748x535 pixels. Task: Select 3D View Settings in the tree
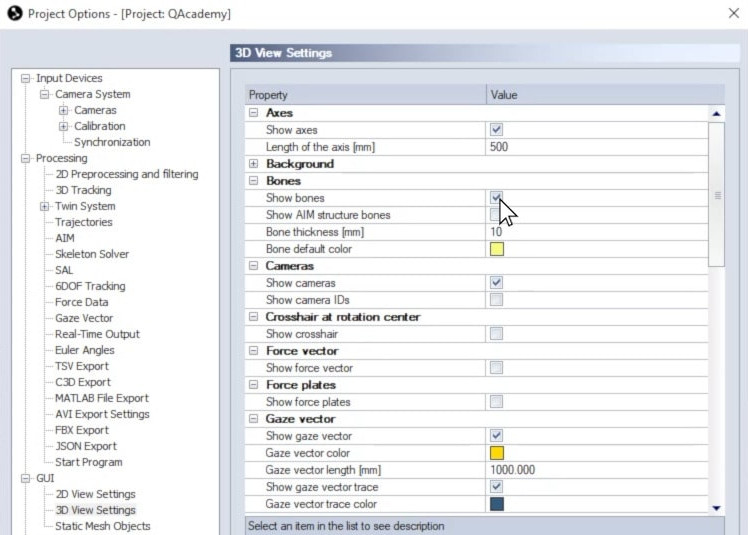[x=95, y=510]
